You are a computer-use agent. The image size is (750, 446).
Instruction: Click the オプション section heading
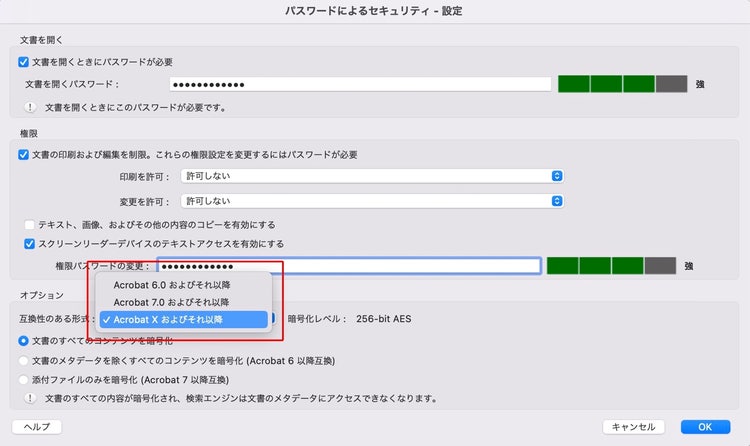[42, 295]
